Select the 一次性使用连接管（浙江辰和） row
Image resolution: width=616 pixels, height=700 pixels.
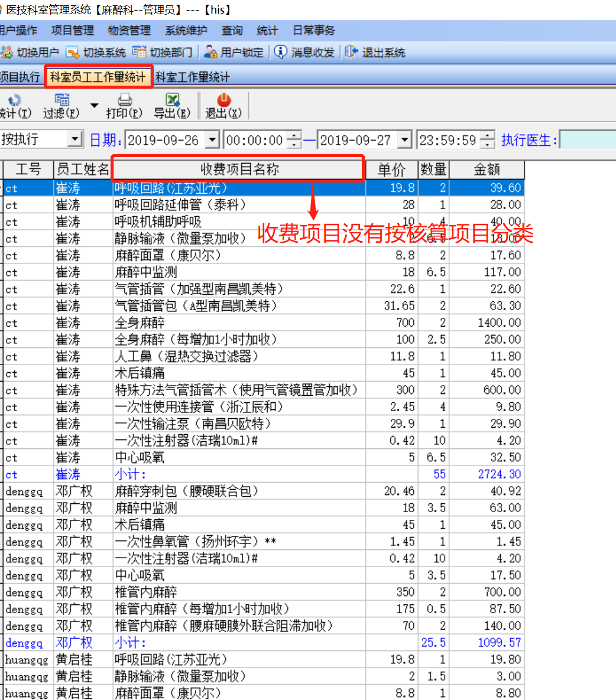point(264,407)
